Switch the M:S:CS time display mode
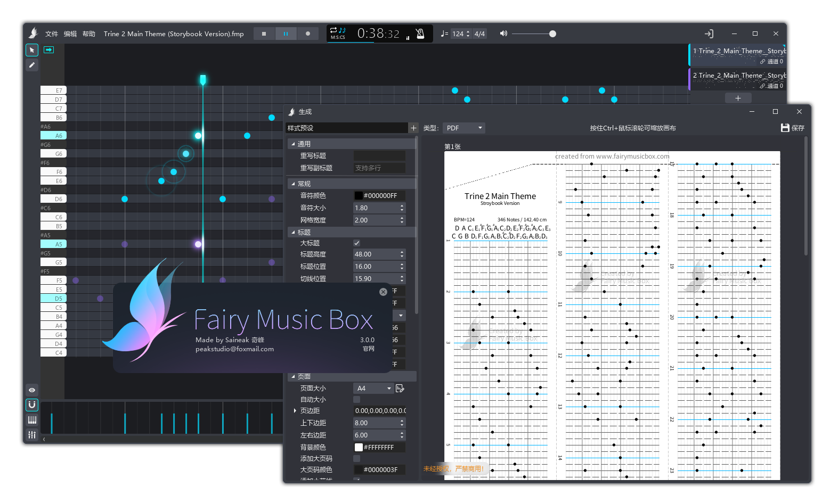Image resolution: width=822 pixels, height=504 pixels. pos(338,37)
